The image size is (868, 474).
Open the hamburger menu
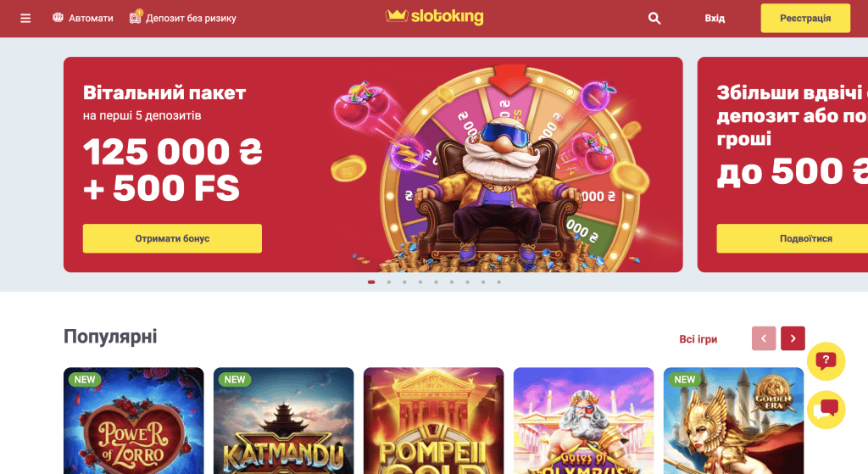25,19
